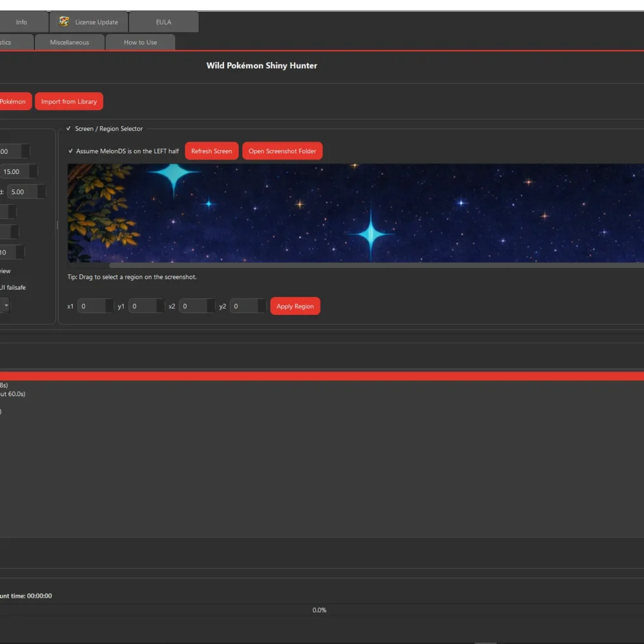Focus the y1 coordinate field
644x644 pixels.
pos(142,306)
